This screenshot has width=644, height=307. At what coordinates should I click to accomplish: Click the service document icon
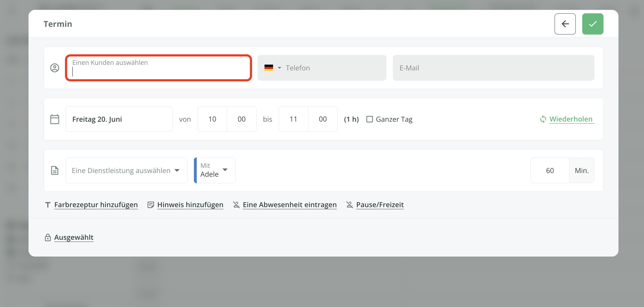click(55, 170)
